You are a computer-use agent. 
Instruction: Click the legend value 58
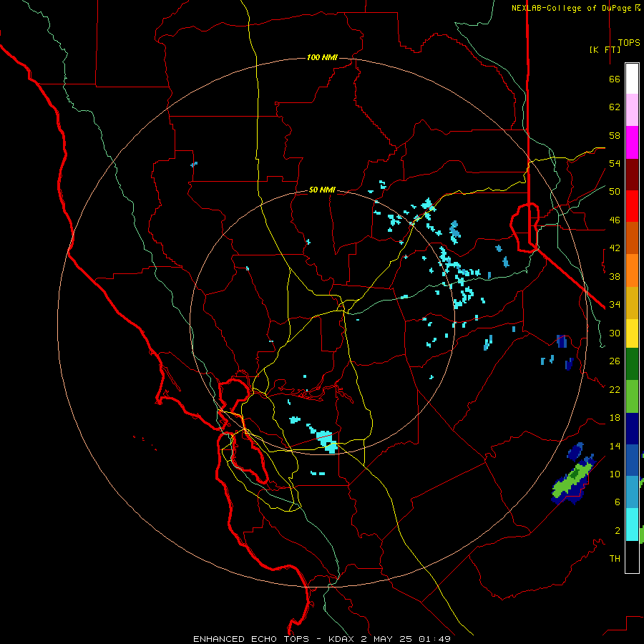[615, 135]
